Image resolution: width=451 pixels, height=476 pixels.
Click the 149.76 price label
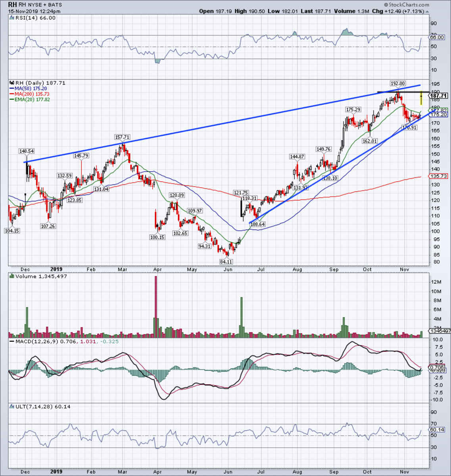323,149
